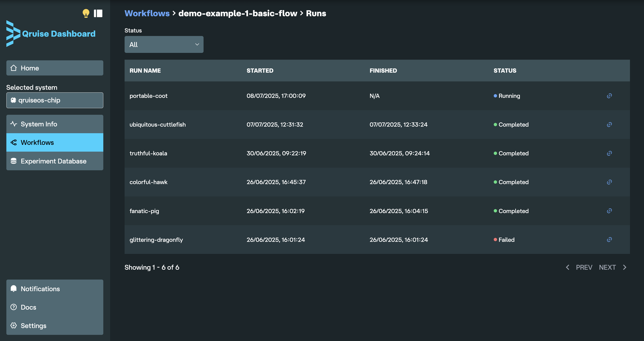Open System Info in the sidebar

(54, 124)
